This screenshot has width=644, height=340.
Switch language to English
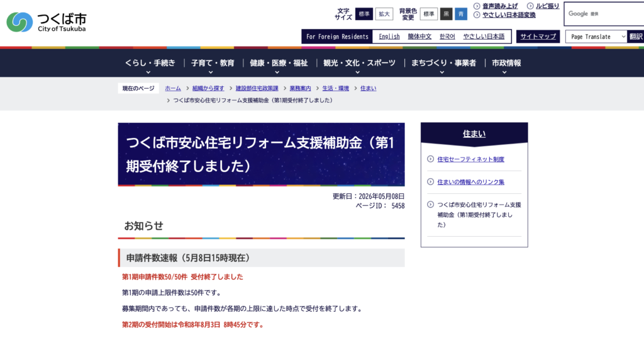point(389,37)
